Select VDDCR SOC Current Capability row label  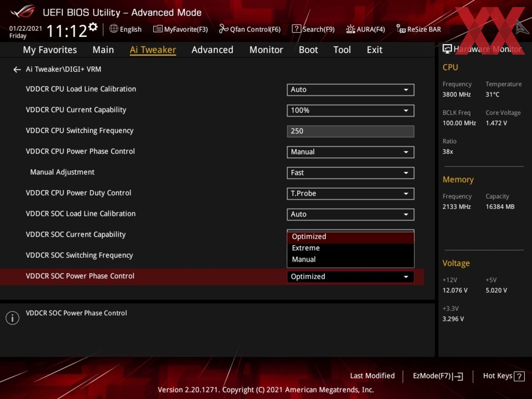tap(75, 234)
